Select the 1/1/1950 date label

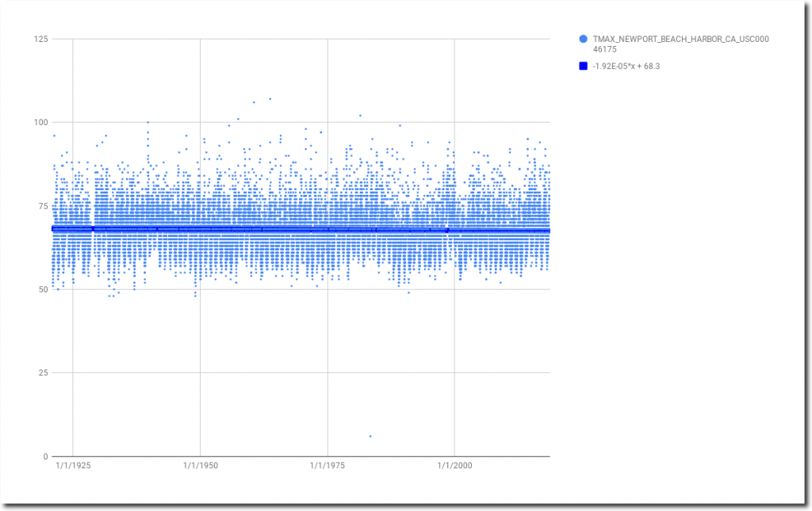[x=200, y=467]
